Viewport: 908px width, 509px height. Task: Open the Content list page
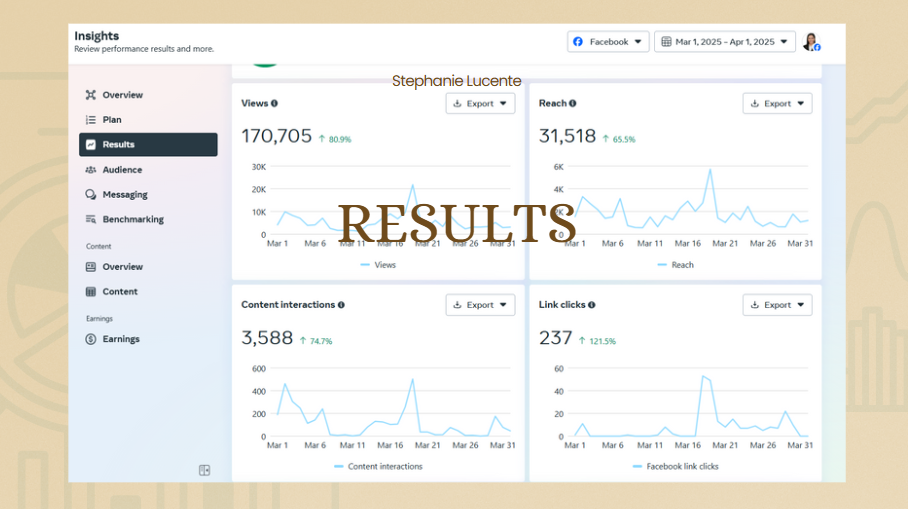[x=148, y=292]
